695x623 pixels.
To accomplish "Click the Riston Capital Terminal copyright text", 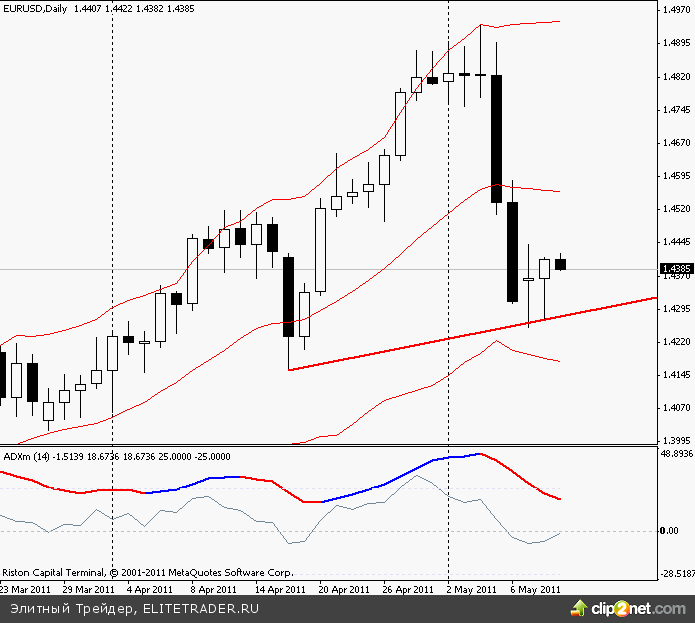I will tap(147, 572).
